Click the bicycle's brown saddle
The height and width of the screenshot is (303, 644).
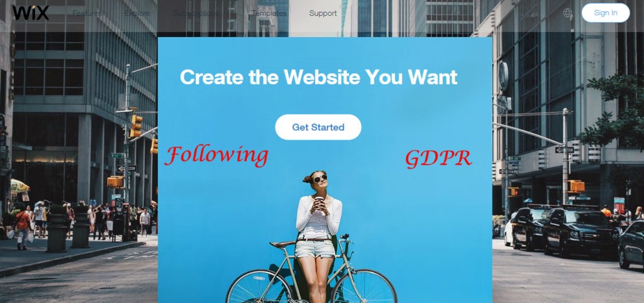pos(282,245)
